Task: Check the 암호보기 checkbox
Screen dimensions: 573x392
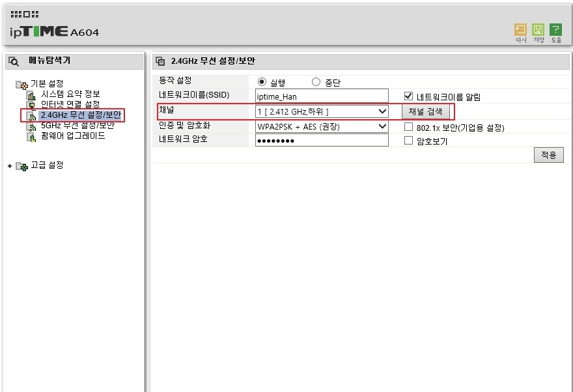Action: pyautogui.click(x=408, y=140)
